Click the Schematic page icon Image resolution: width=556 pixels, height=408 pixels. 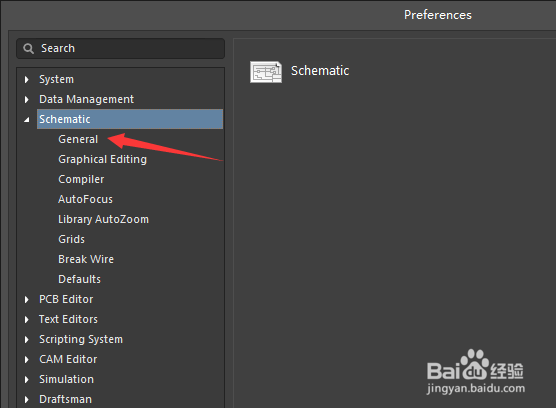pyautogui.click(x=266, y=72)
